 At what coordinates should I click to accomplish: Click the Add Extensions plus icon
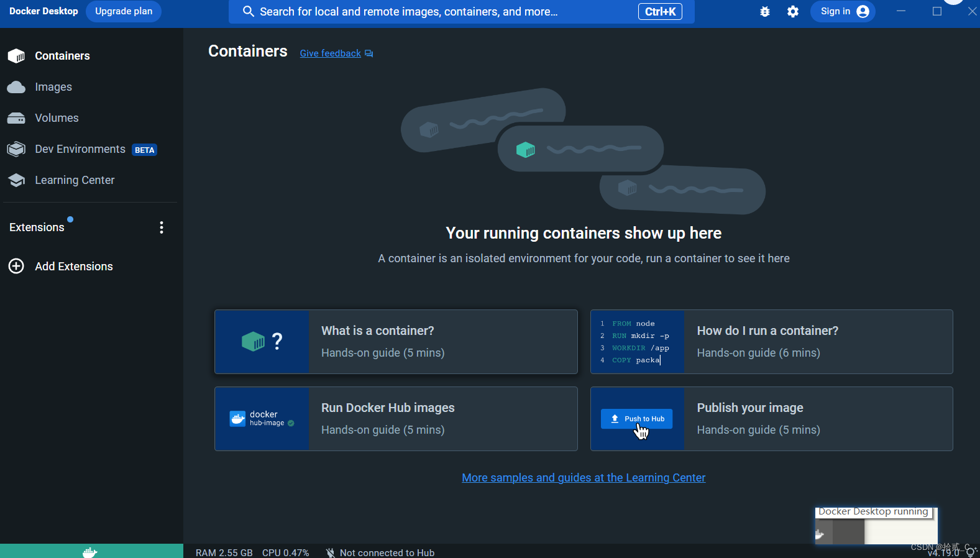pyautogui.click(x=16, y=266)
